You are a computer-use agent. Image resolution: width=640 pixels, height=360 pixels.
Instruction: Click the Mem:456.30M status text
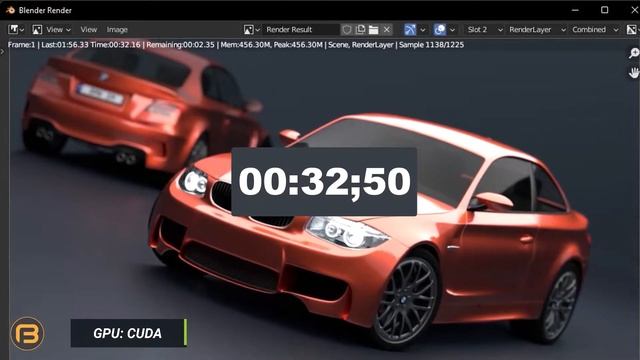[245, 45]
